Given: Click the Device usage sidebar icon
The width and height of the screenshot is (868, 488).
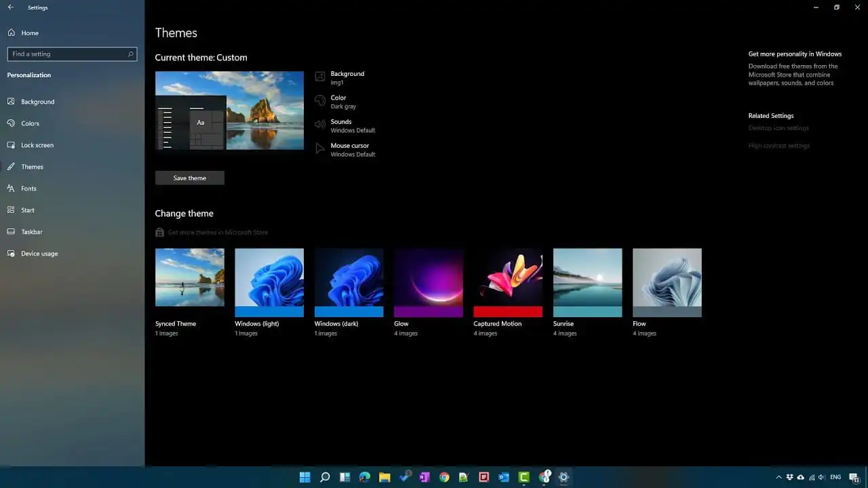Looking at the screenshot, I should point(11,253).
